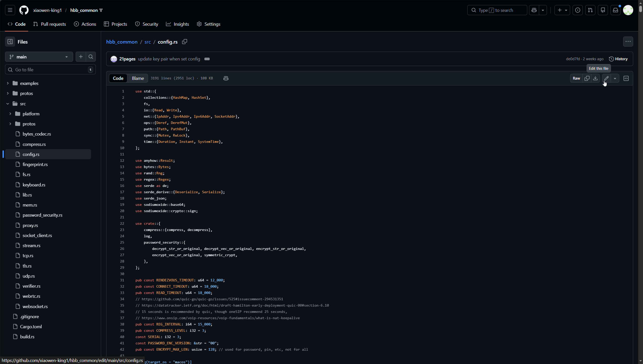Switch to the Blame view
This screenshot has width=643, height=364.
(x=138, y=78)
